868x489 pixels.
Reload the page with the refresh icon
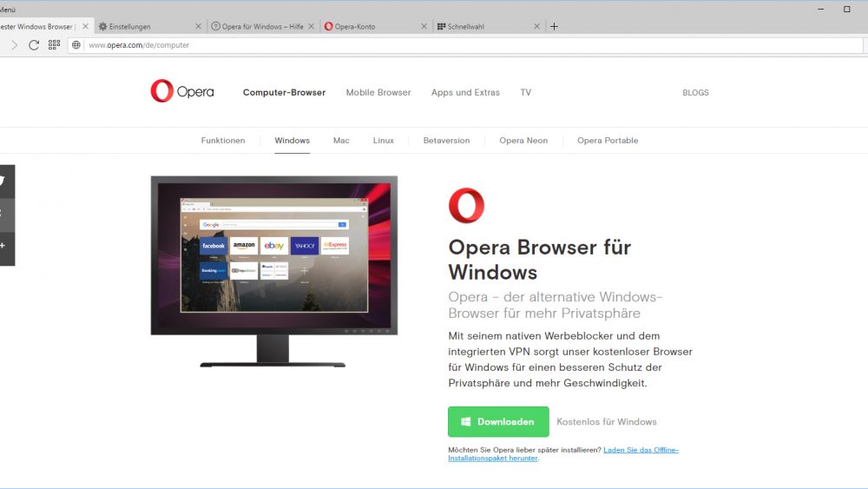[34, 45]
